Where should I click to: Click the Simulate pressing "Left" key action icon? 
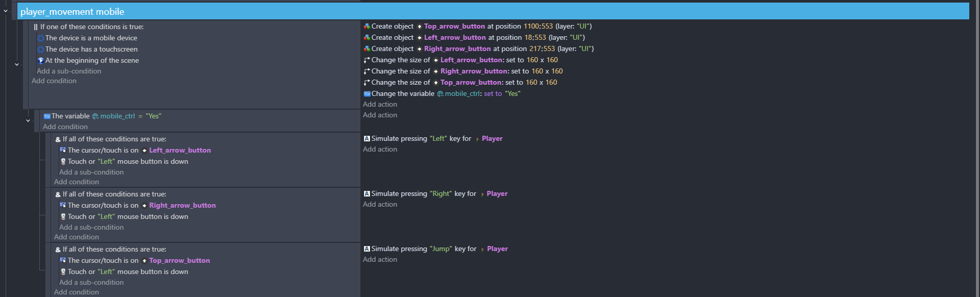(x=366, y=139)
